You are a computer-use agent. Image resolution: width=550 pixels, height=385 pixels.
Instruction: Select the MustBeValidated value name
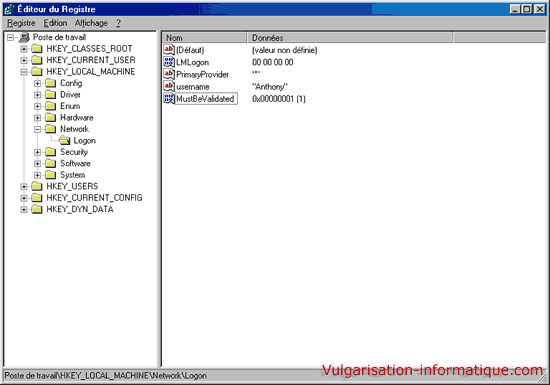205,99
